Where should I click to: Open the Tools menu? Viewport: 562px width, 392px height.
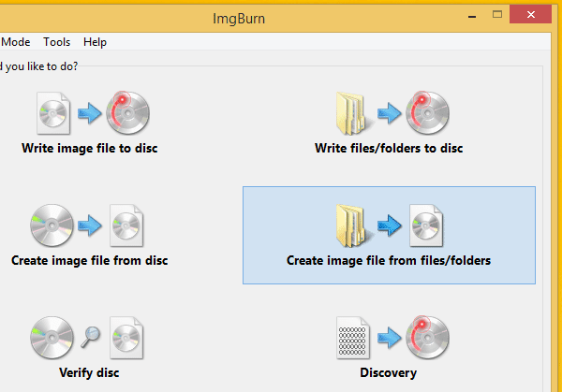(x=56, y=42)
